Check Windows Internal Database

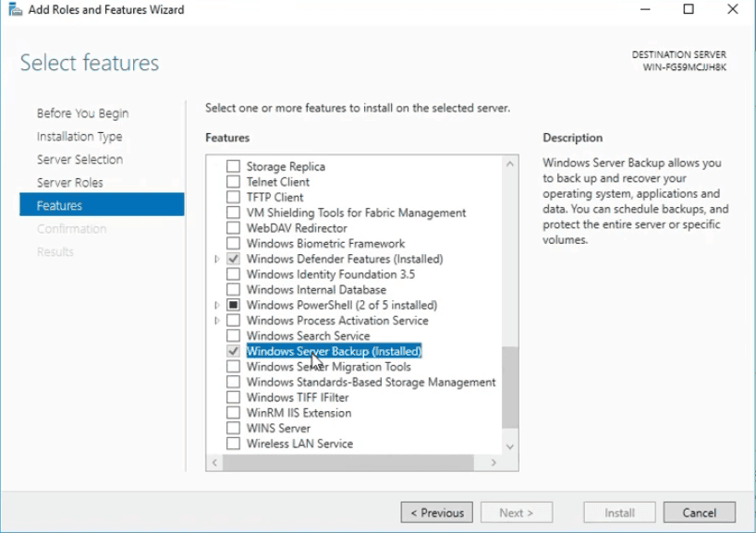234,289
